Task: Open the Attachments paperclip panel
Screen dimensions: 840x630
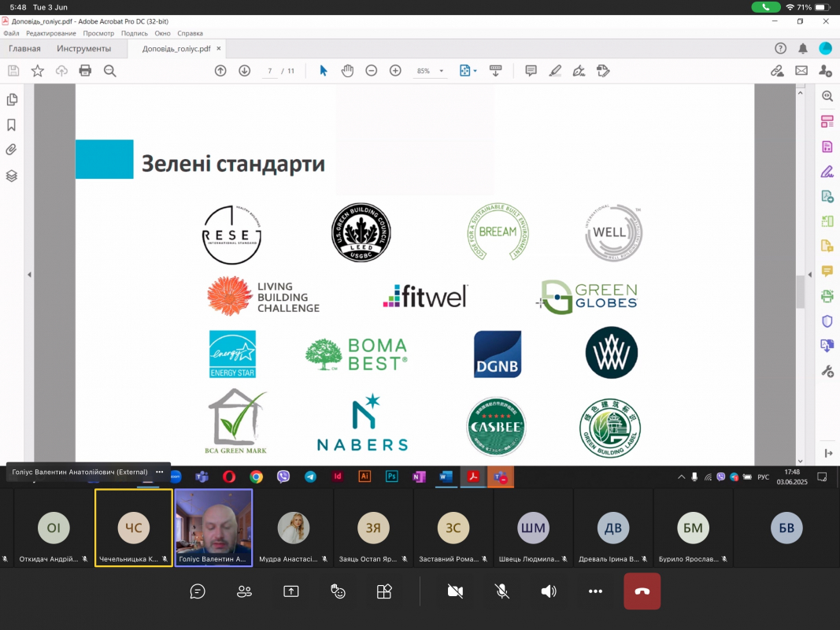Action: [x=12, y=150]
